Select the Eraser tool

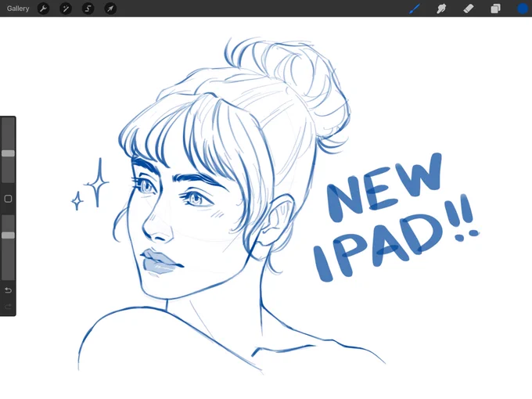469,9
